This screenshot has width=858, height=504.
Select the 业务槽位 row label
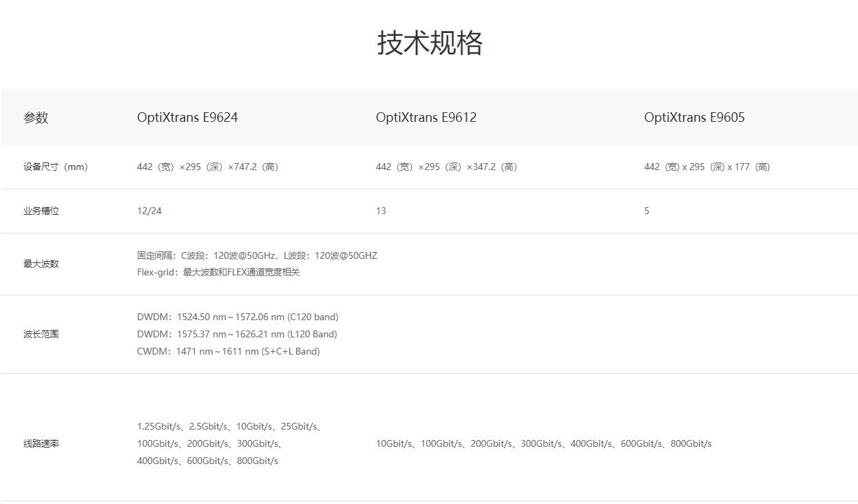point(41,211)
